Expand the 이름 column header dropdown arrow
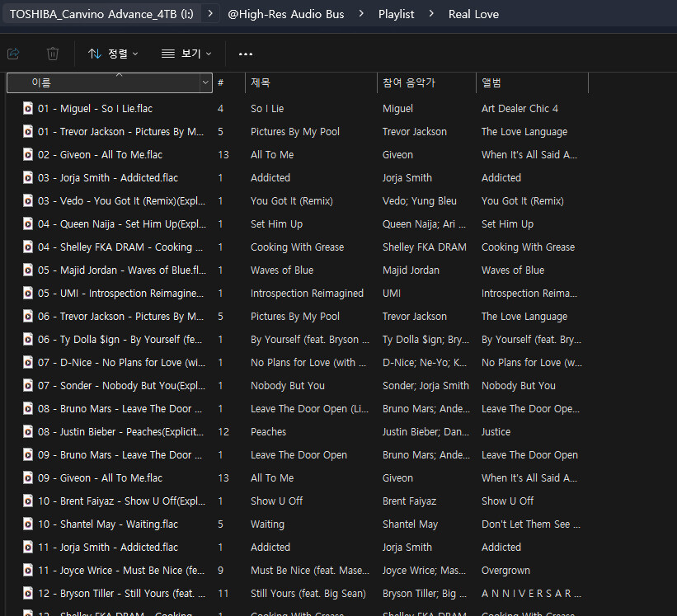677x616 pixels. (x=205, y=83)
